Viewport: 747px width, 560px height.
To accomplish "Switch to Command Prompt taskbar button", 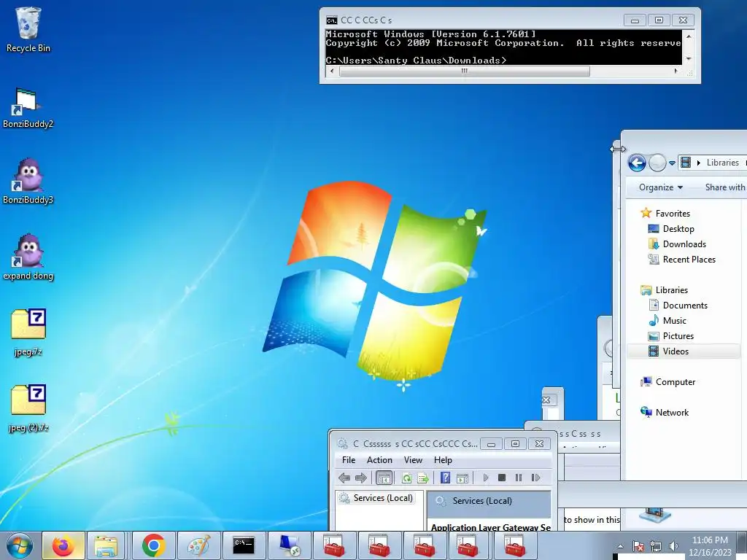I will click(244, 545).
